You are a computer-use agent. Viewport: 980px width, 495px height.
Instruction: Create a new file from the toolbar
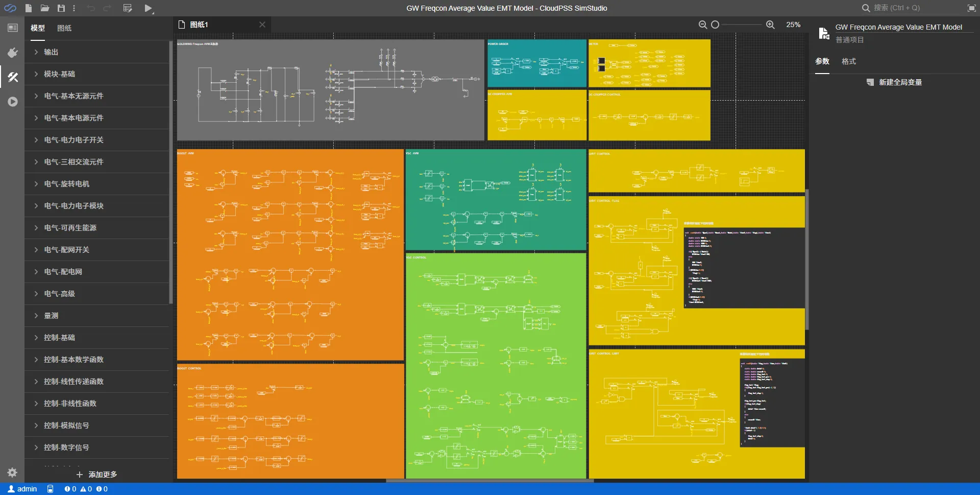[x=29, y=8]
